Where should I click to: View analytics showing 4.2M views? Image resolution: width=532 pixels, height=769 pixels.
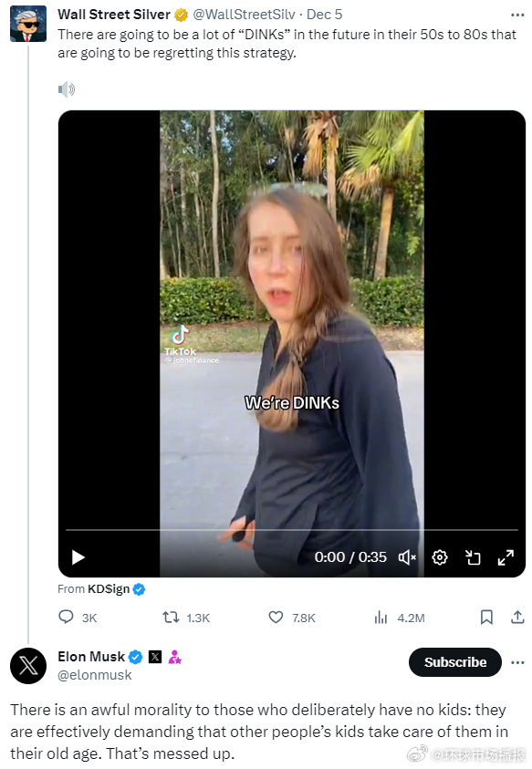coord(381,617)
